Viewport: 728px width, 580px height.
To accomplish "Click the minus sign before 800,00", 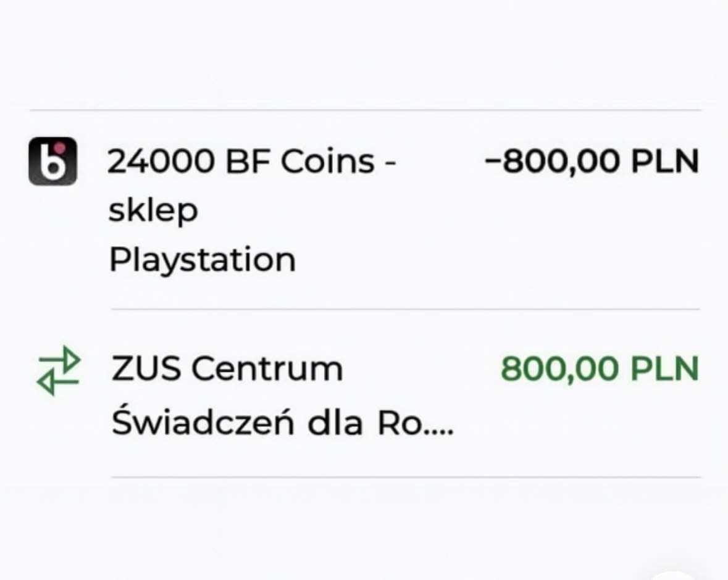I will [492, 162].
